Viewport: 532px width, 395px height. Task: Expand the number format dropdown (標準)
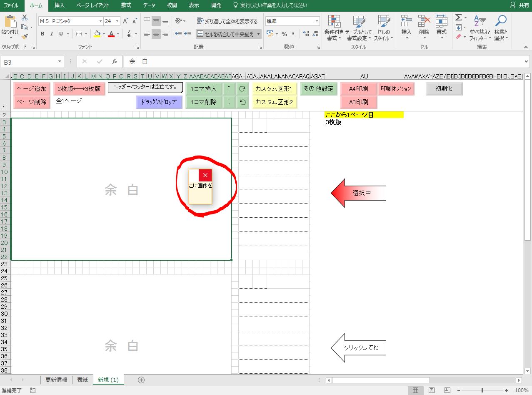(317, 21)
